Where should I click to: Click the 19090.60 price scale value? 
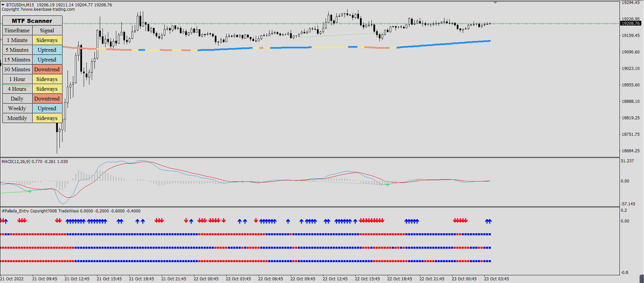631,52
